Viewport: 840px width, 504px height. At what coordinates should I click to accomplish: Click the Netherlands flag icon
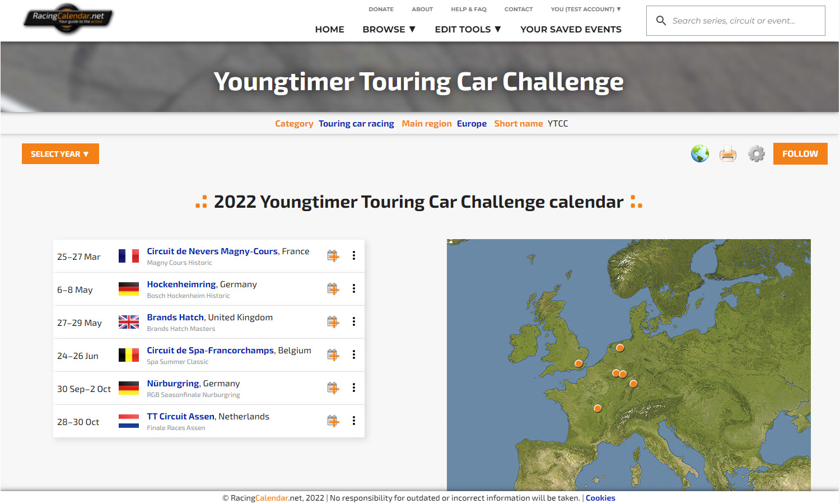tap(129, 421)
